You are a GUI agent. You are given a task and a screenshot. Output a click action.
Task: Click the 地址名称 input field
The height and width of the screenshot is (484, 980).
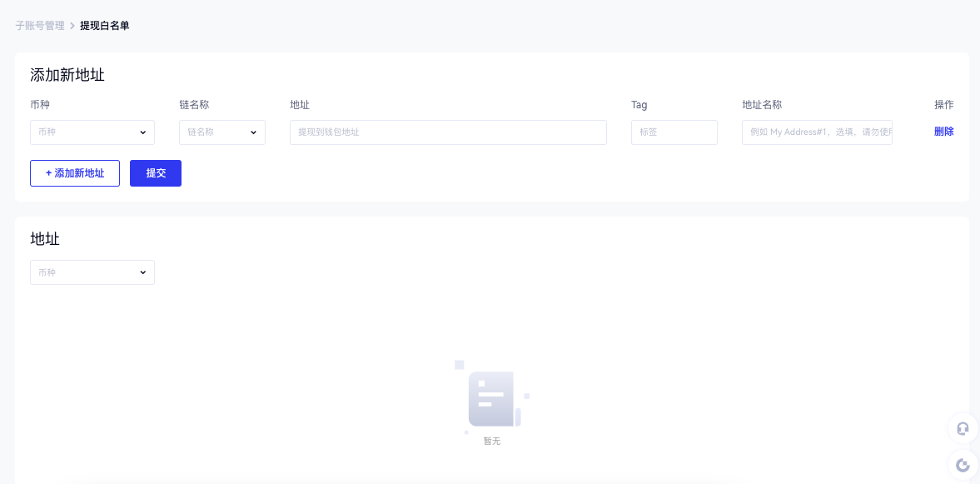tap(816, 132)
